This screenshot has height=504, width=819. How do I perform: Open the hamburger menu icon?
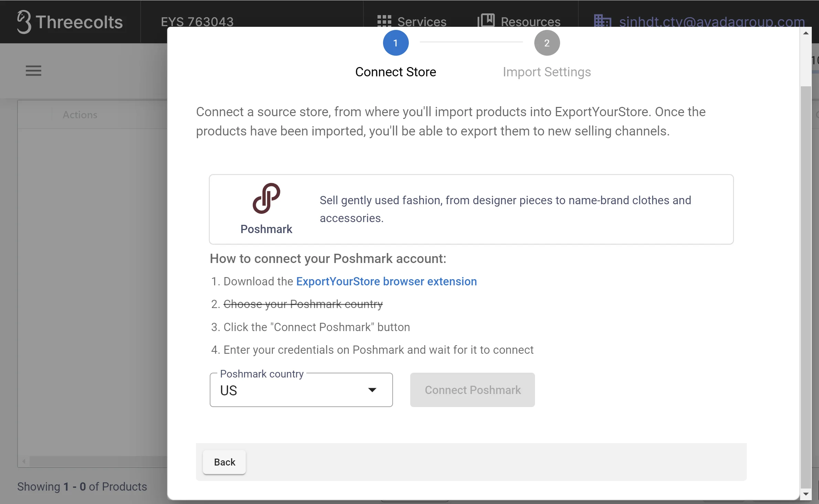[33, 70]
